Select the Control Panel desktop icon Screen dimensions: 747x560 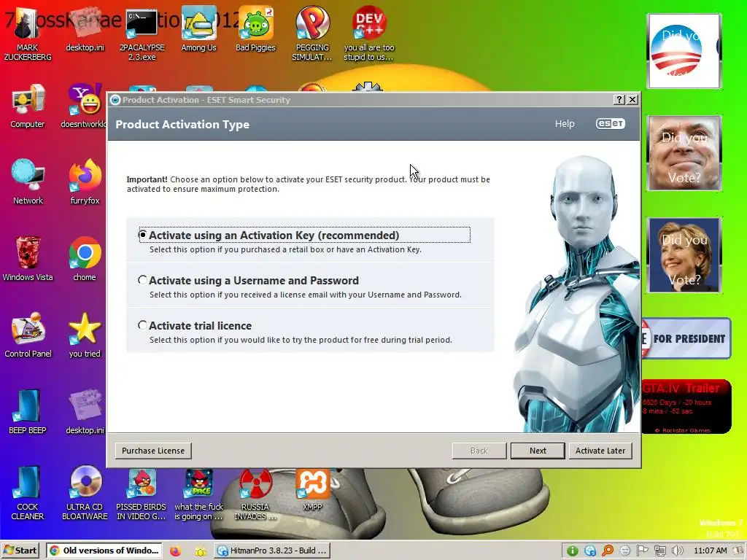[28, 335]
